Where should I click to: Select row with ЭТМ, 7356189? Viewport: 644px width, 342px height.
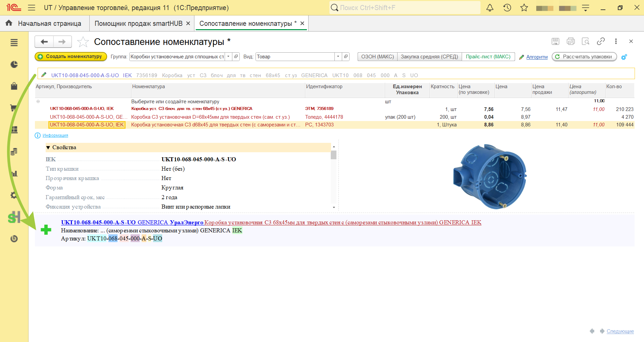(334, 109)
